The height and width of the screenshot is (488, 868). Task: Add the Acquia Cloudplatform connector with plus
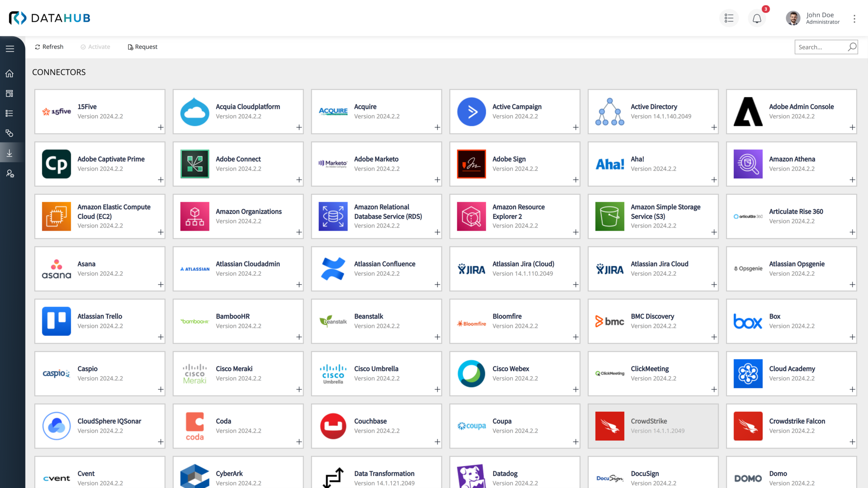coord(299,128)
